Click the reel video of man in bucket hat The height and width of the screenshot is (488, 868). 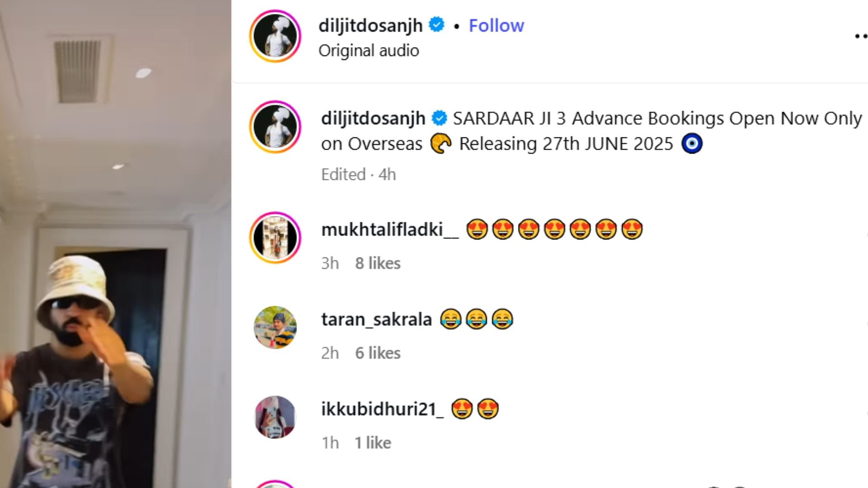click(115, 244)
